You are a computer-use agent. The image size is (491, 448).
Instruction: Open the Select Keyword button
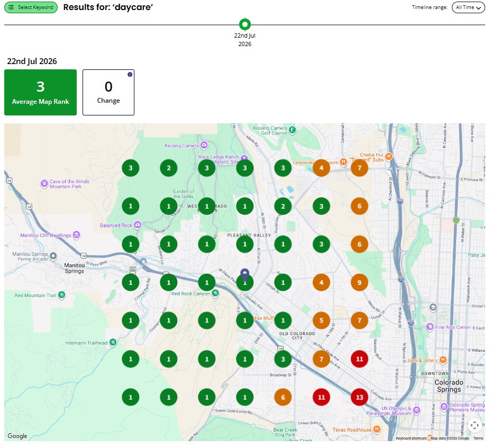(31, 7)
